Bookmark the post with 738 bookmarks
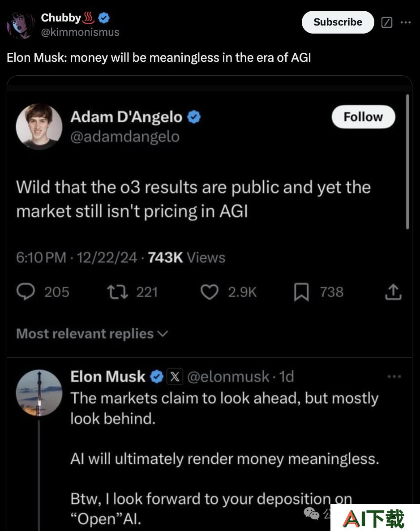This screenshot has height=531, width=420. pos(301,292)
